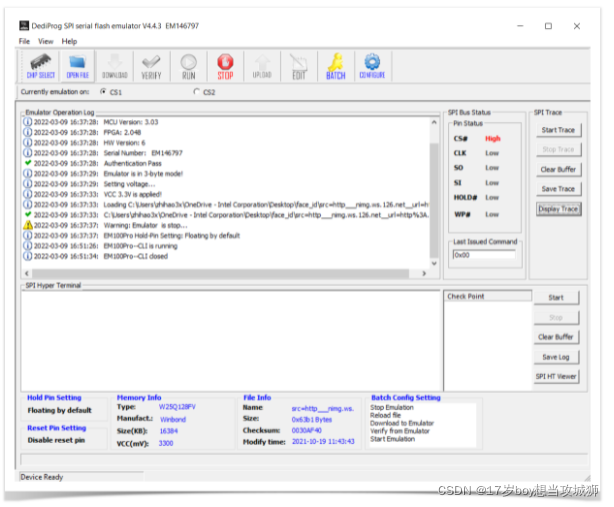Maximize the DediProg window
Screen dimensions: 614x507
click(548, 26)
